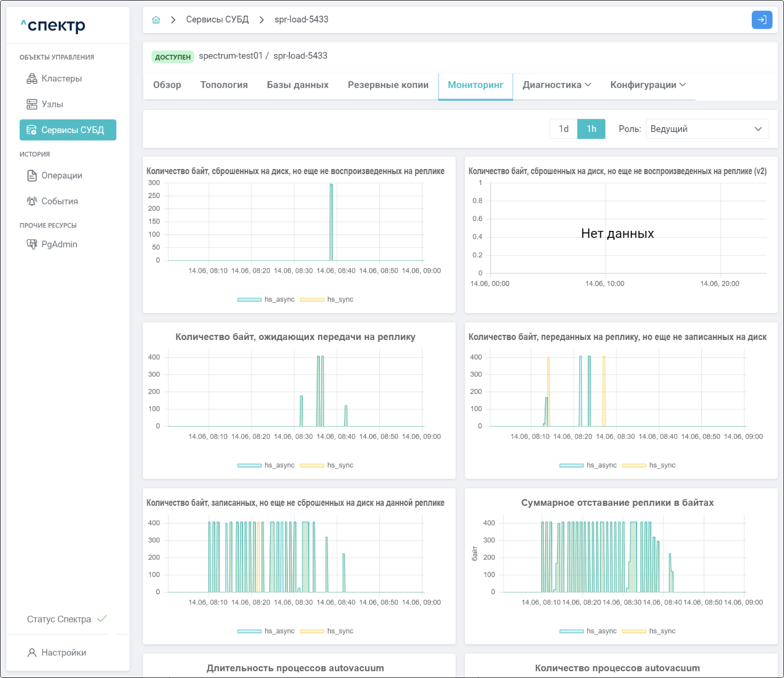Viewport: 784px width, 678px height.
Task: Click the Спектр logo
Action: coord(53,25)
